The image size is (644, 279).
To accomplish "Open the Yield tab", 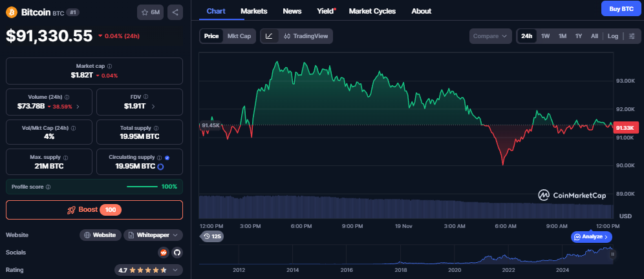I will click(326, 11).
